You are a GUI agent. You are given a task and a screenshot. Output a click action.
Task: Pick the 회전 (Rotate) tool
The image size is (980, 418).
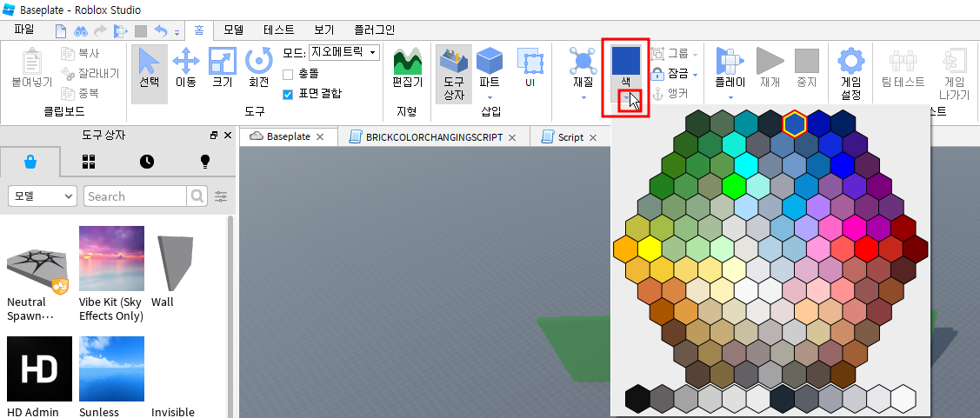point(258,68)
